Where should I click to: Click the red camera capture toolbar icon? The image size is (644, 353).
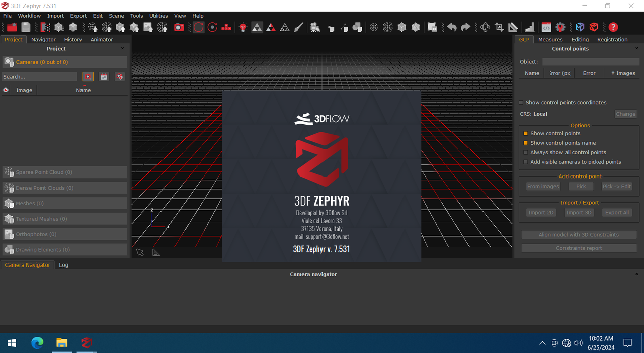tap(179, 27)
